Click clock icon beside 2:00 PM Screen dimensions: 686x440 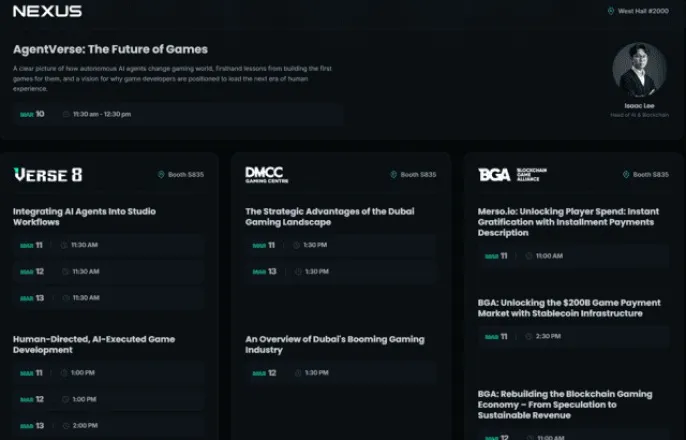click(x=66, y=426)
